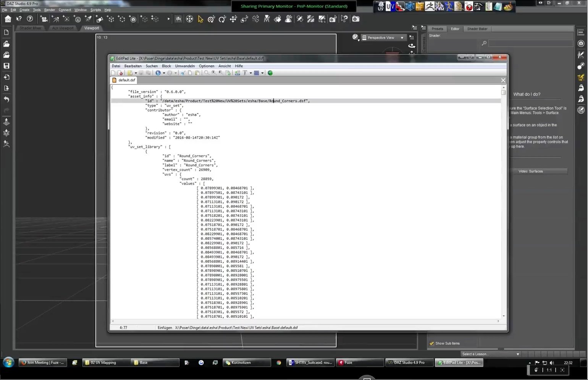Open the EditPad undo history dropdown arrow
This screenshot has height=380, width=588.
[164, 73]
